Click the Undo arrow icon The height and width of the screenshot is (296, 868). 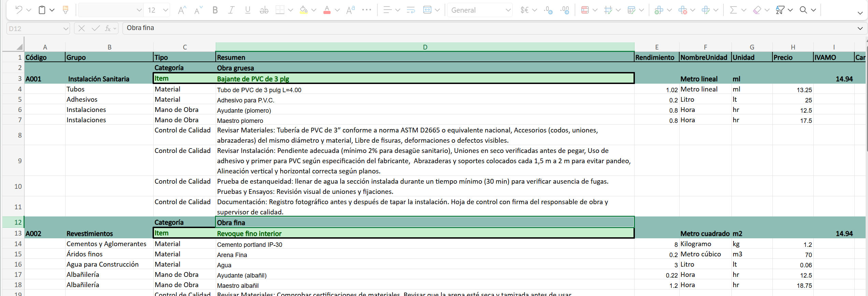[x=19, y=10]
